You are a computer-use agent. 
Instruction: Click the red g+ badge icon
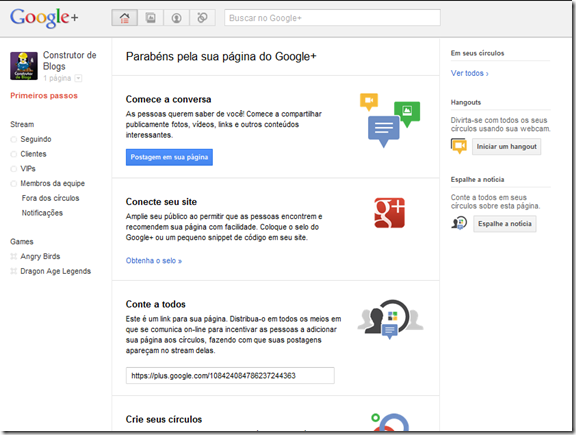tap(389, 213)
